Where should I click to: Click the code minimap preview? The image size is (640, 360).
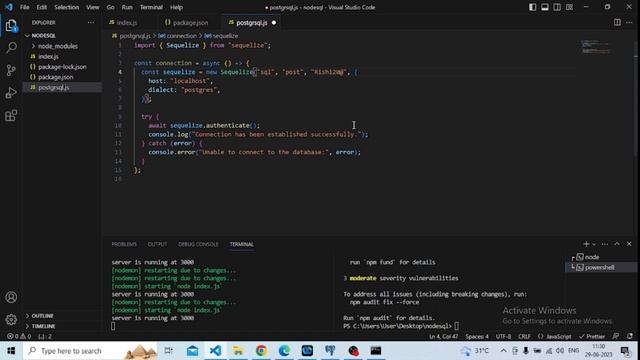(596, 47)
